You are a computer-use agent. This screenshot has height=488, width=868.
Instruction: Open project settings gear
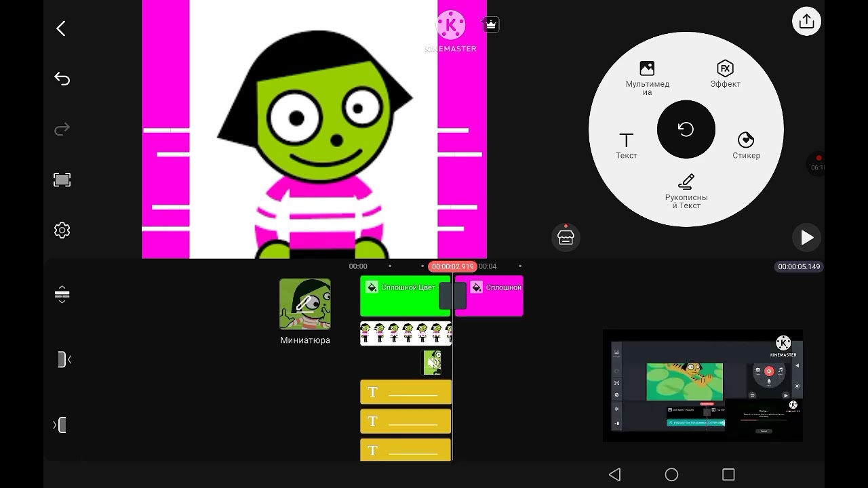(62, 230)
